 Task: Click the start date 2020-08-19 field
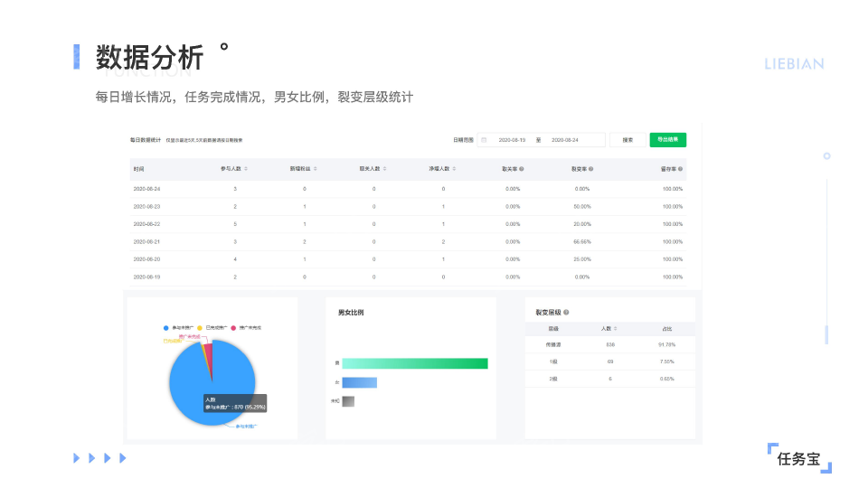(x=512, y=140)
